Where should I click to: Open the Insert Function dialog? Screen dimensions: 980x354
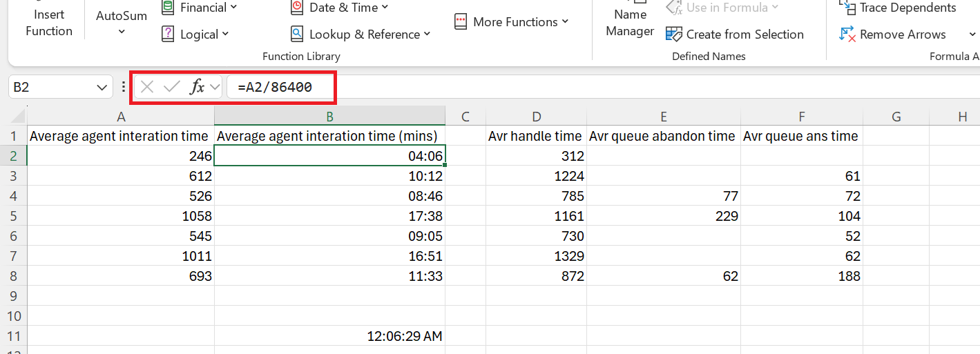tap(48, 21)
